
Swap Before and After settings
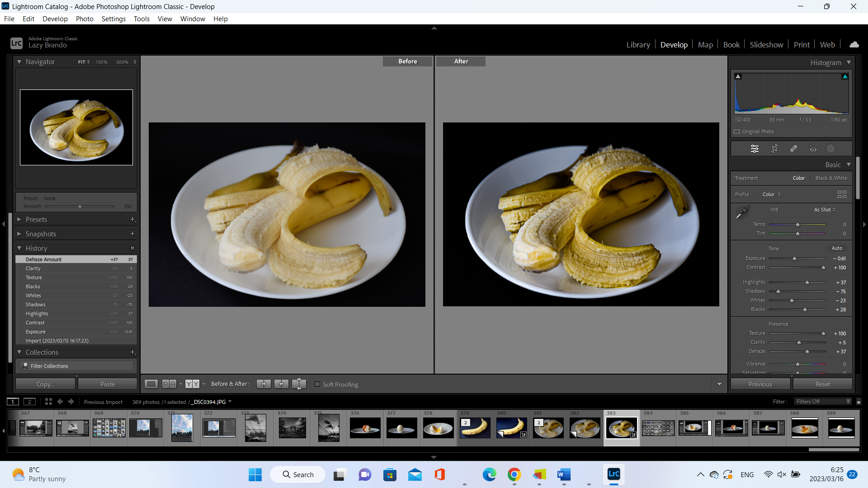pos(299,384)
